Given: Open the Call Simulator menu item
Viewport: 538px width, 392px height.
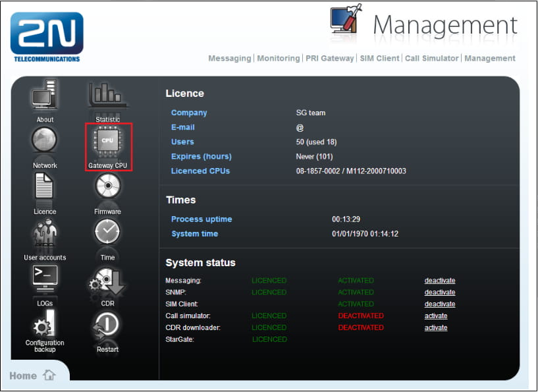Looking at the screenshot, I should click(431, 59).
